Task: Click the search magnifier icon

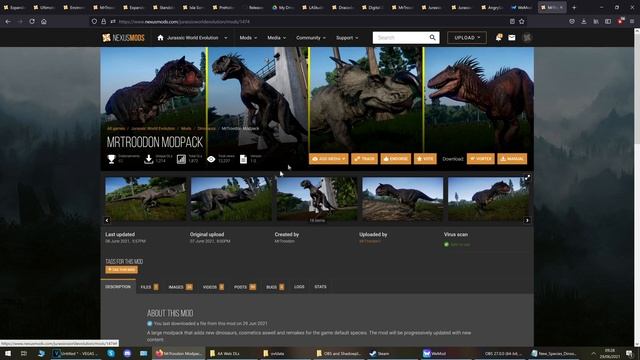Action: [x=432, y=38]
